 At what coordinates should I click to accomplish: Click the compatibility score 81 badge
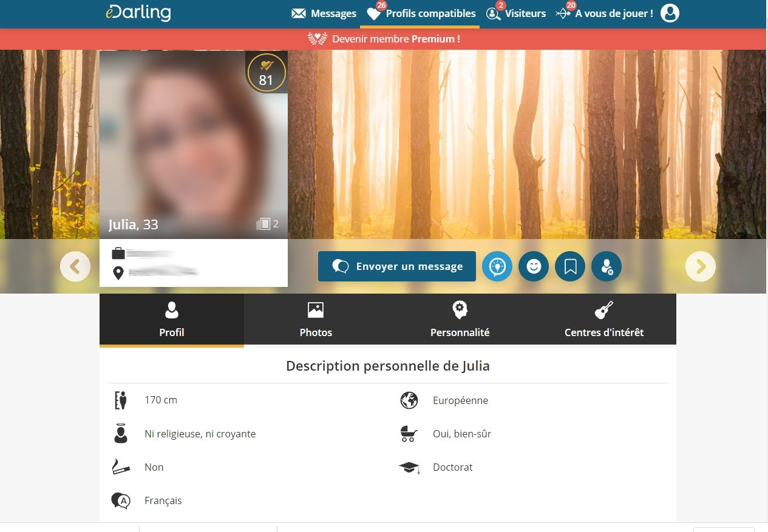(266, 73)
